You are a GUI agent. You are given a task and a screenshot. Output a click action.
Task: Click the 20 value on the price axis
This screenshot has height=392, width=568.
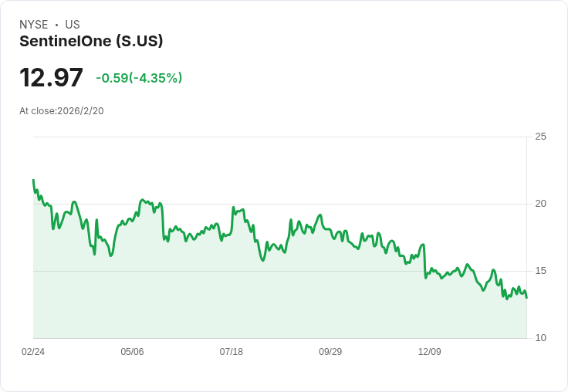tap(541, 204)
